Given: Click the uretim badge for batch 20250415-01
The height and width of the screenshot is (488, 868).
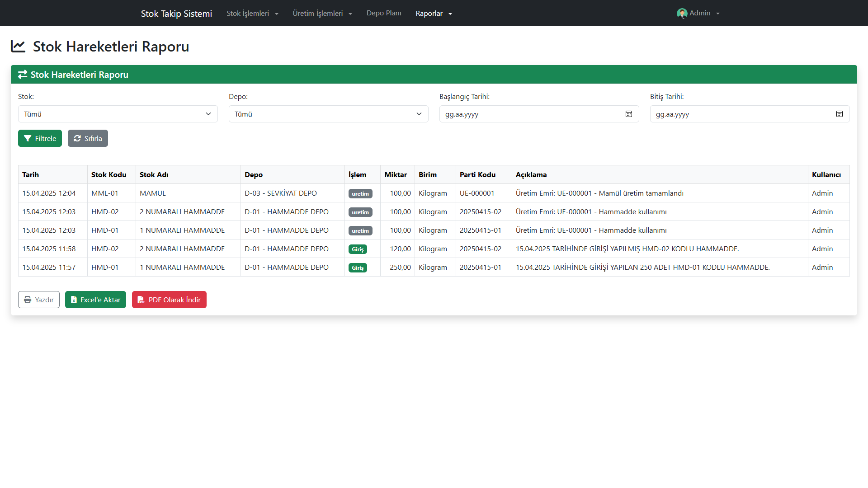Looking at the screenshot, I should click(x=360, y=230).
